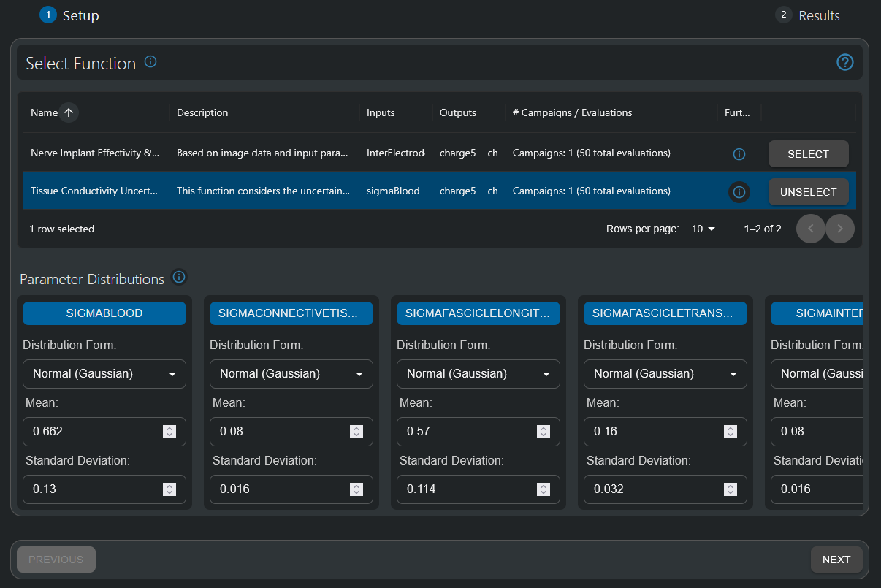Open SIGMABLOOD Distribution Form dropdown
This screenshot has width=881, height=588.
coord(104,373)
